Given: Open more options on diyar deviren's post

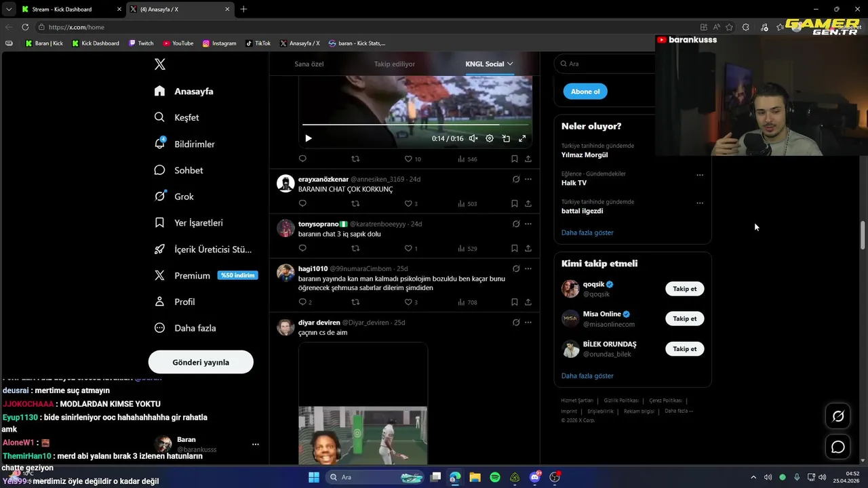Looking at the screenshot, I should click(528, 323).
